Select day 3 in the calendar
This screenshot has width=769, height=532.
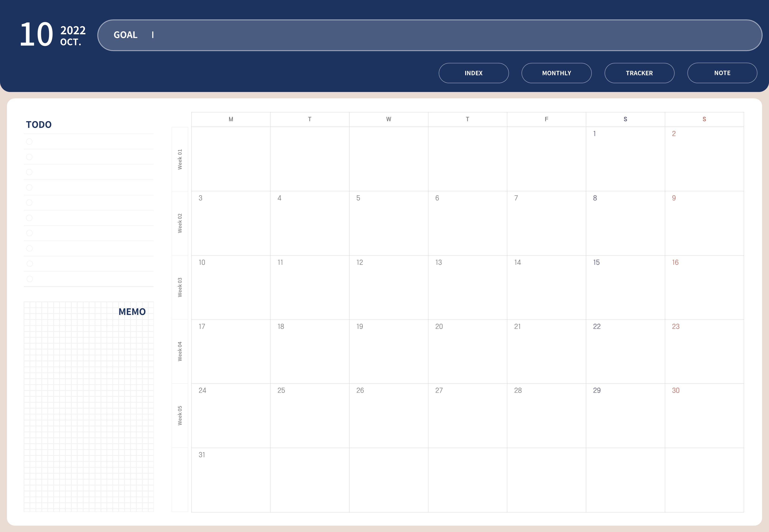pyautogui.click(x=231, y=223)
